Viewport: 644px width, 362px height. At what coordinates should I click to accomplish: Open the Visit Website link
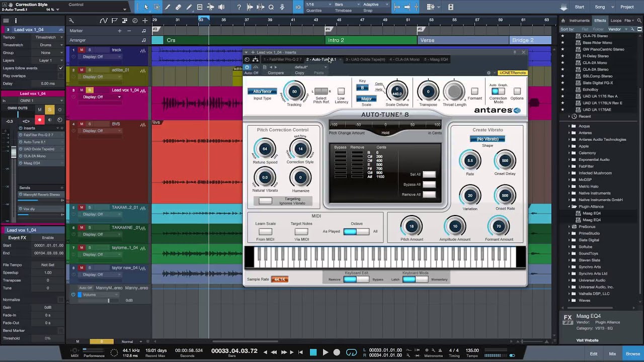tap(588, 340)
